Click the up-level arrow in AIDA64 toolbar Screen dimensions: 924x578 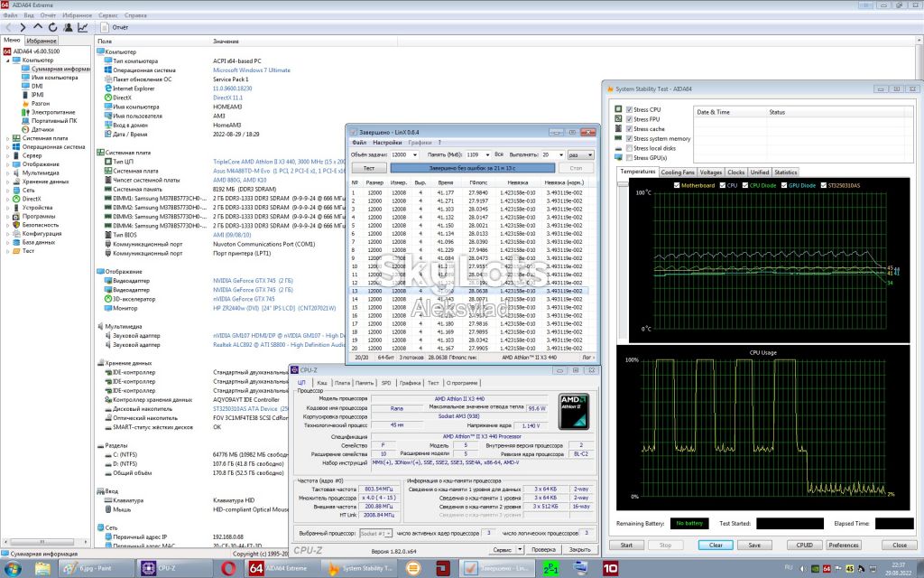click(x=37, y=27)
